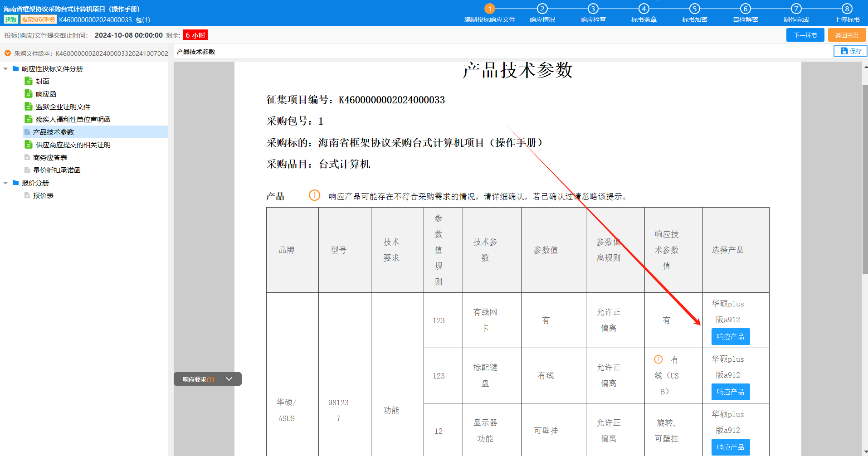Viewport: 868px width, 456px height.
Task: Click grey document icon for 报价表
Action: coord(27,195)
